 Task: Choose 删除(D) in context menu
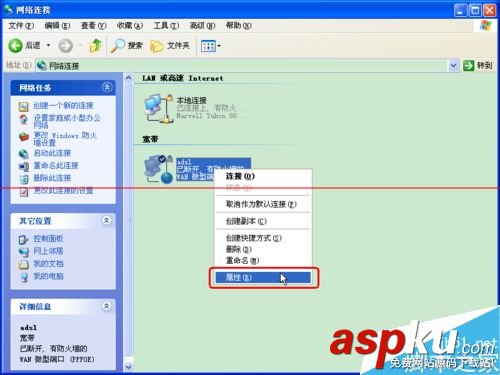[x=263, y=249]
